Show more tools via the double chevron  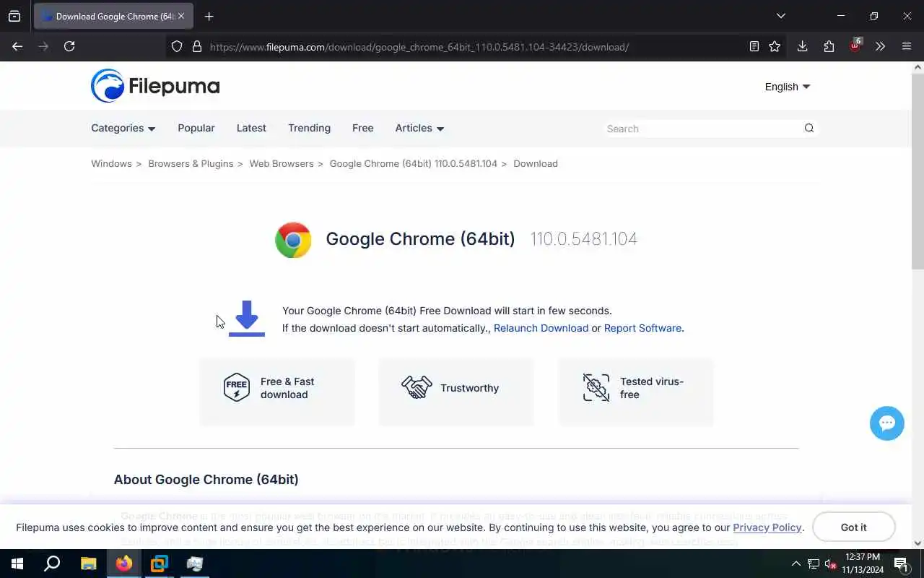[880, 46]
